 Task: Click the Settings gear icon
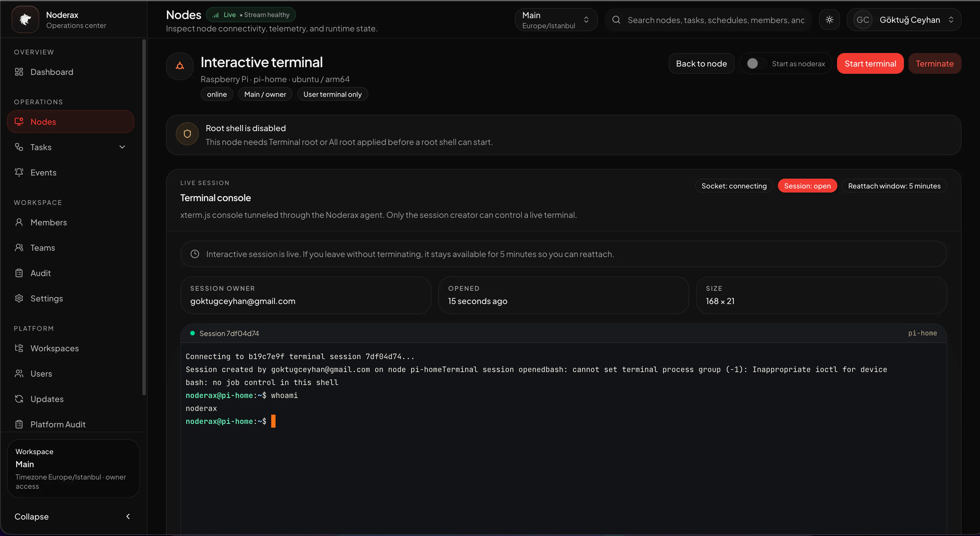point(19,298)
